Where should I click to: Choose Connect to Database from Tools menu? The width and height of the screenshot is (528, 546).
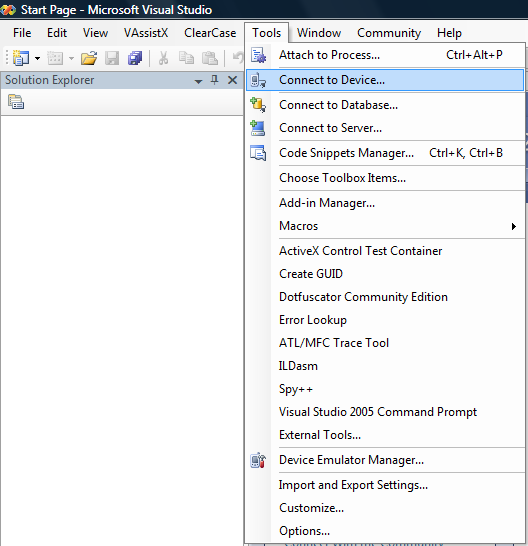385,105
